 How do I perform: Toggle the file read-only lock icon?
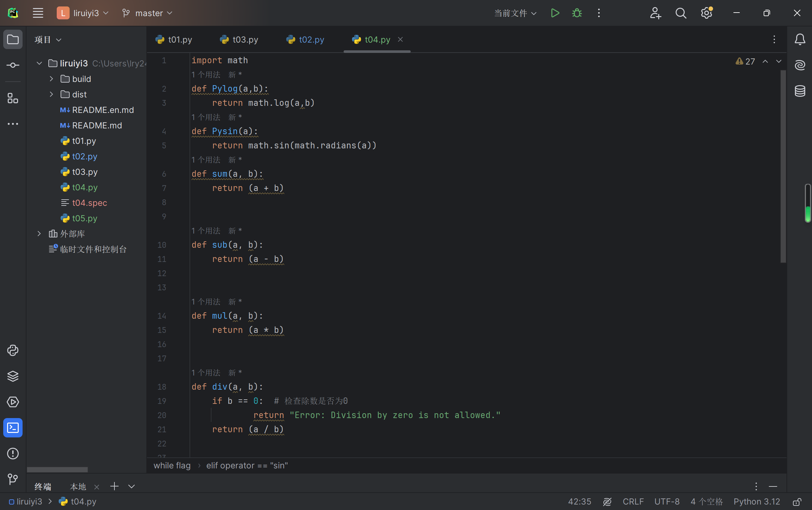coord(797,502)
